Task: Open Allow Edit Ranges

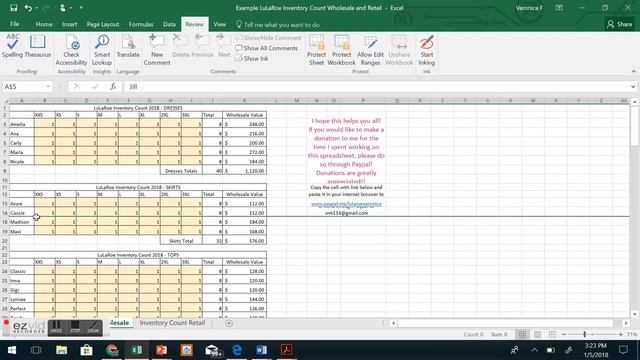Action: click(x=370, y=50)
